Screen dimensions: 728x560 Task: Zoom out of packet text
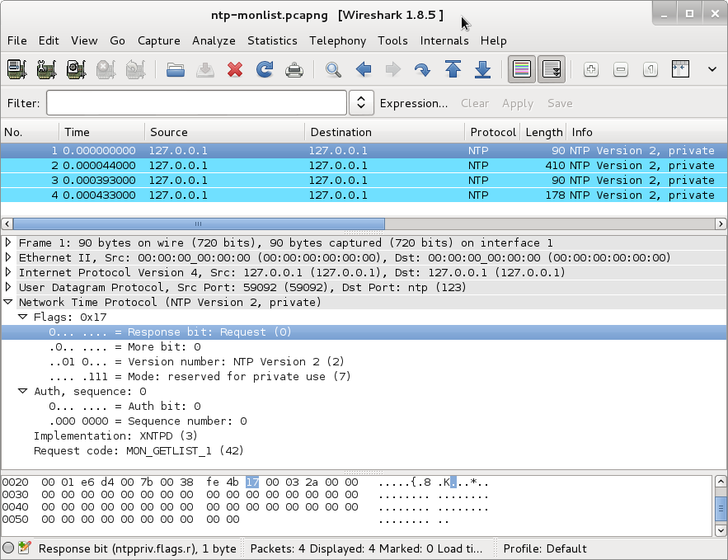pos(621,69)
